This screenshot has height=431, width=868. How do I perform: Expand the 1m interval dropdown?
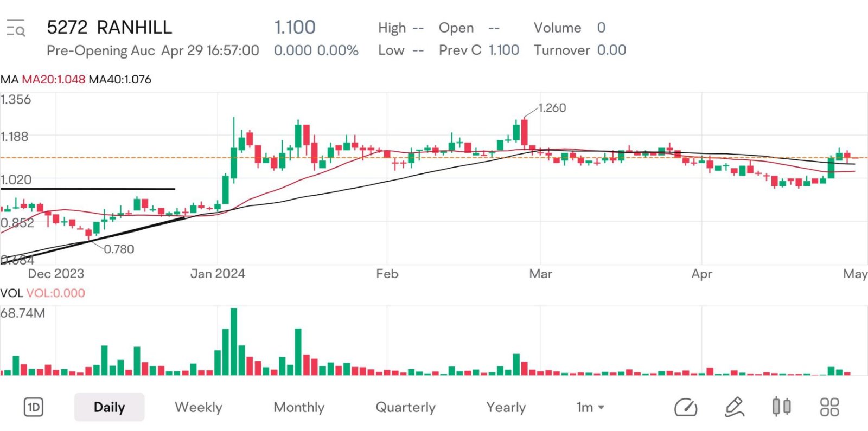[x=590, y=407]
